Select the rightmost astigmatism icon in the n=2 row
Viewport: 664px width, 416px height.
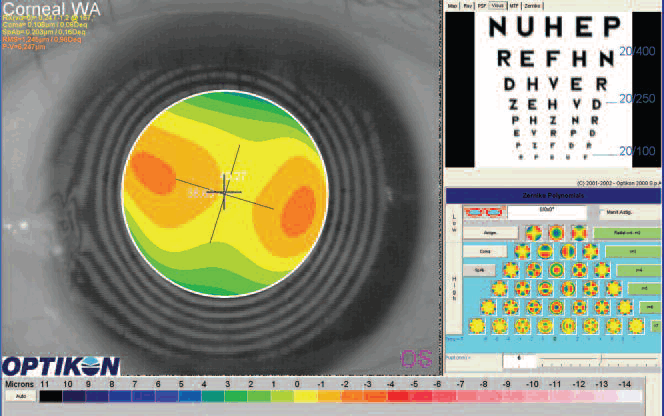point(579,233)
